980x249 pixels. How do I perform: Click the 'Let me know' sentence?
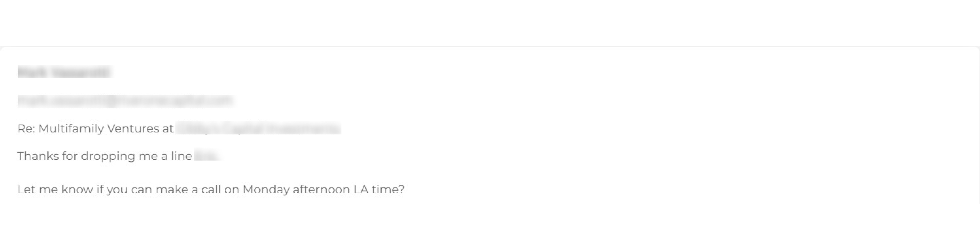[211, 190]
